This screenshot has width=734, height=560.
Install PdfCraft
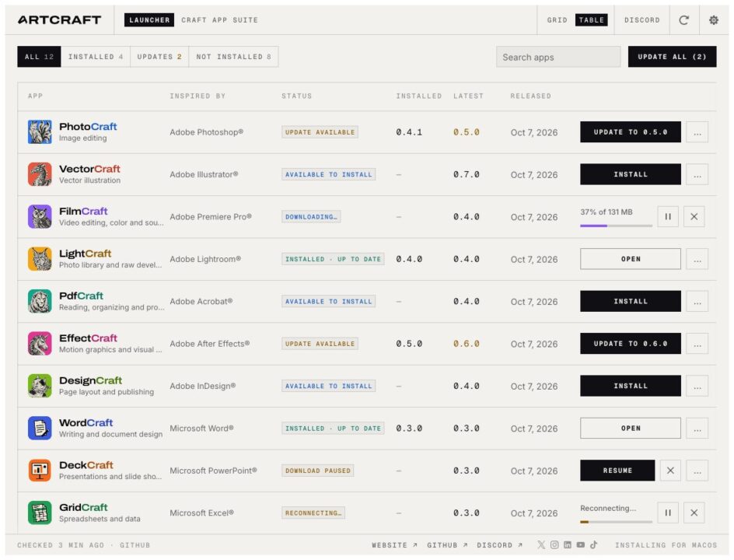(631, 301)
